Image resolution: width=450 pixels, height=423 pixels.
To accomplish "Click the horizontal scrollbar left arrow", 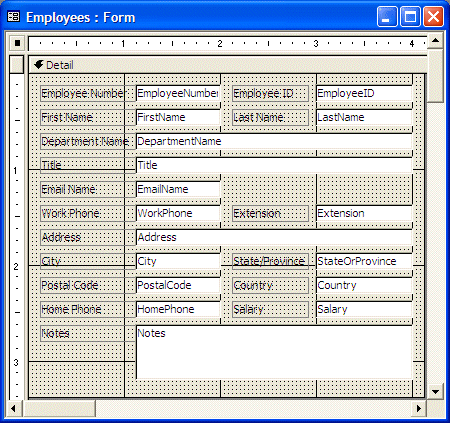I will click(x=13, y=408).
